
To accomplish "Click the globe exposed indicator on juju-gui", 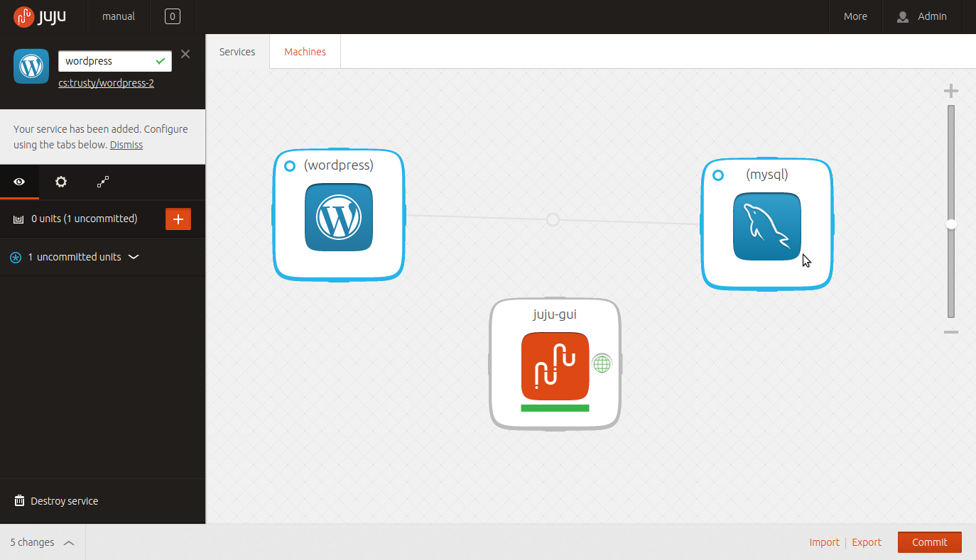I will (602, 363).
